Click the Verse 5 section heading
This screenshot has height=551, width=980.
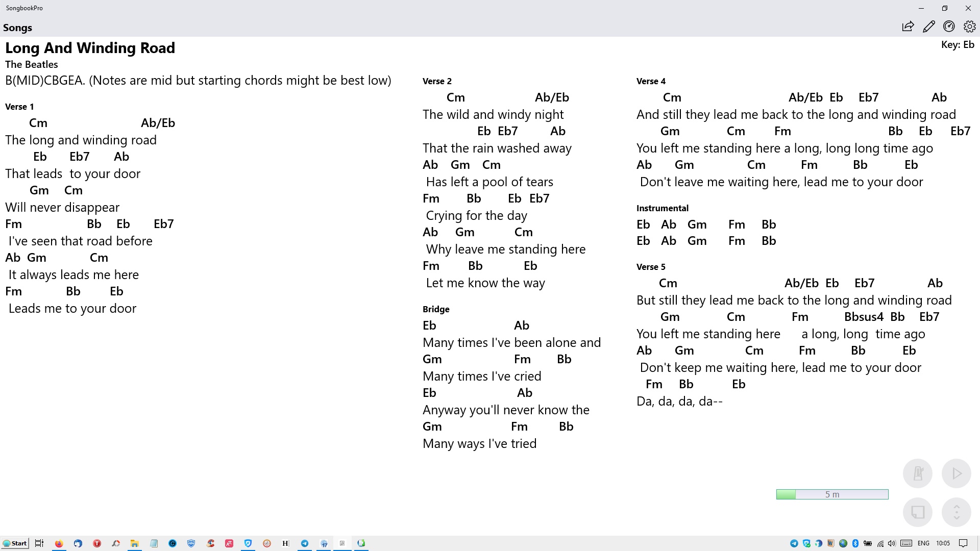coord(651,267)
